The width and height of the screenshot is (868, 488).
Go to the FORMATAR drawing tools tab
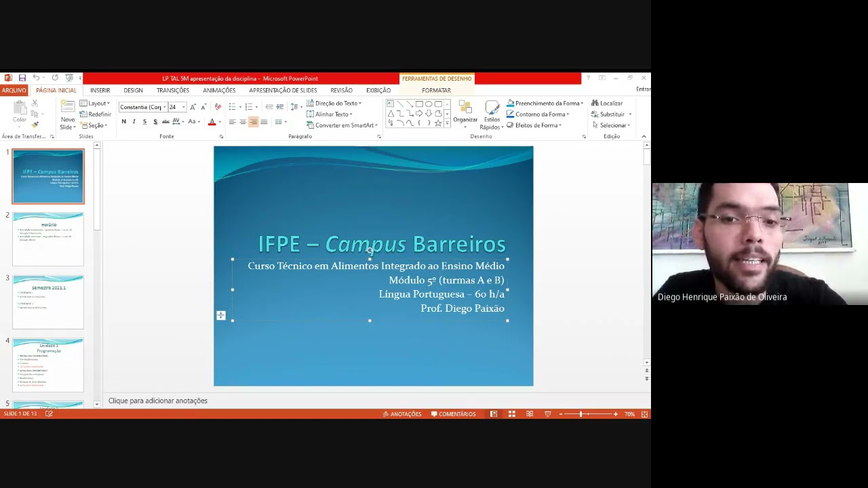click(436, 90)
